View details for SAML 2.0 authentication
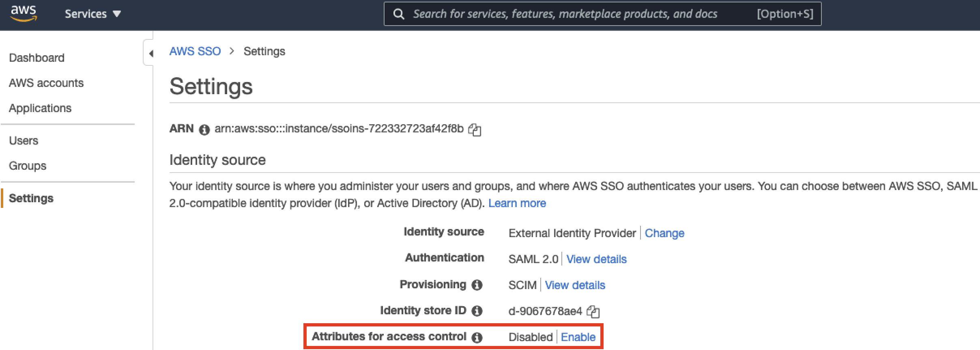 (x=596, y=259)
